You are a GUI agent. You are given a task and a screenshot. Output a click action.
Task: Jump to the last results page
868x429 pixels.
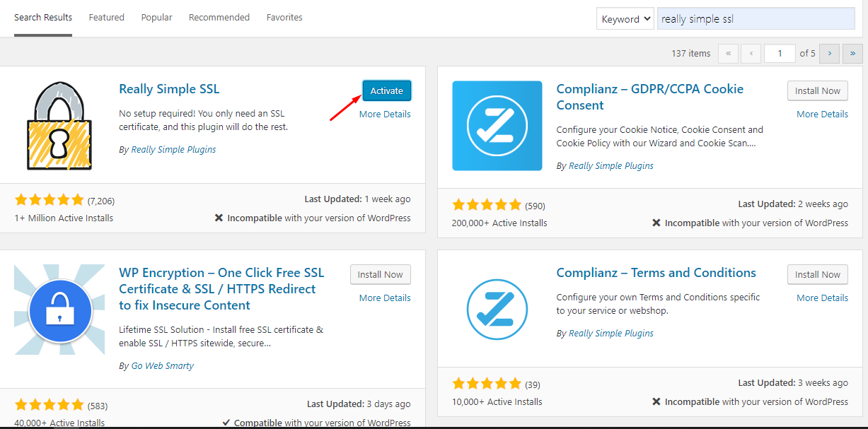click(x=852, y=54)
